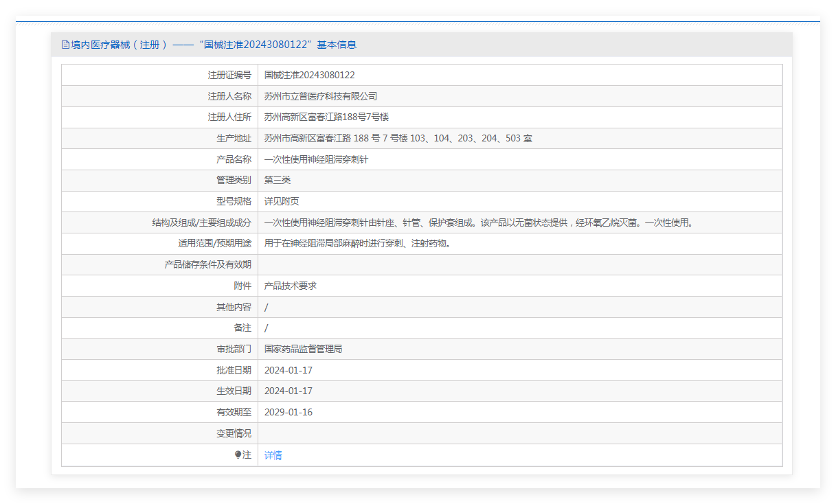Open the 详情 link
This screenshot has width=836, height=504.
coord(273,455)
